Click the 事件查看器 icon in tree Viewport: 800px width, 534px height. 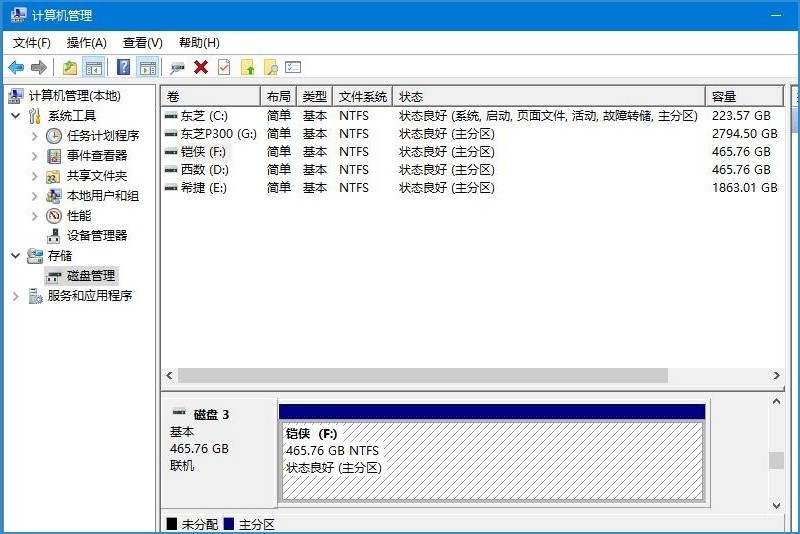click(54, 156)
